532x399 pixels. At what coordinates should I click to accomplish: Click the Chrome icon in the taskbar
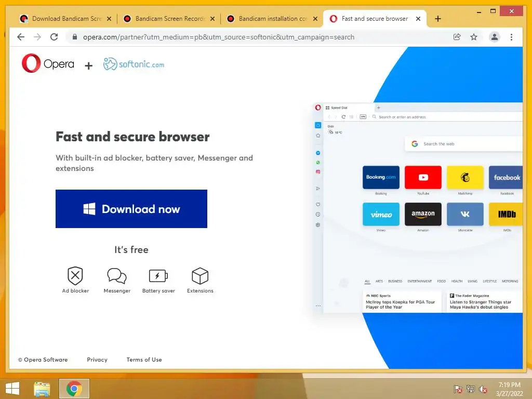[x=74, y=389]
